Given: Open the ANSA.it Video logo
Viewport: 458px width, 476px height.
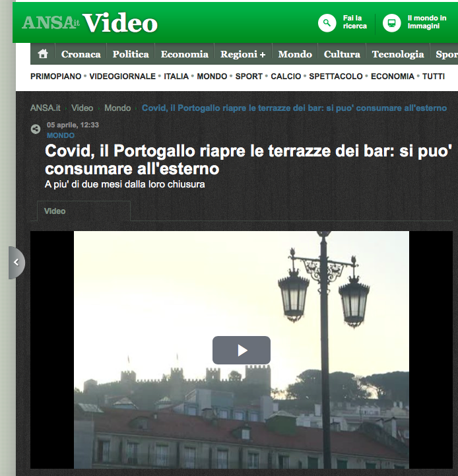Looking at the screenshot, I should (90, 22).
